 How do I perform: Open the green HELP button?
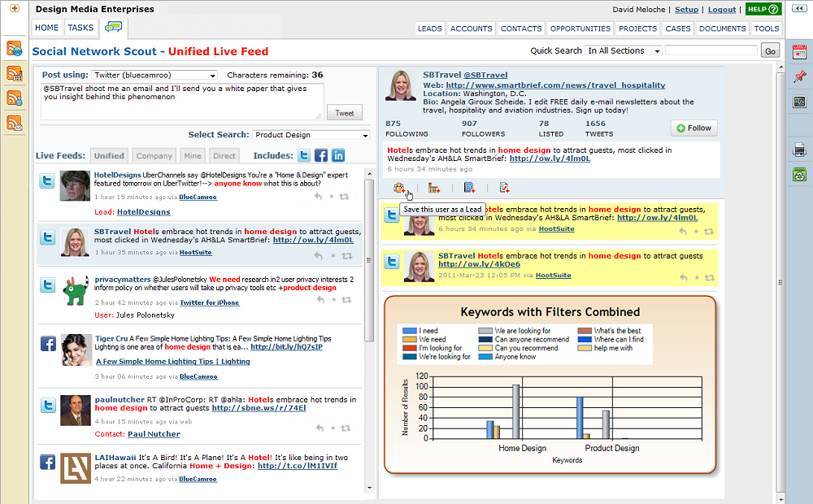(763, 9)
